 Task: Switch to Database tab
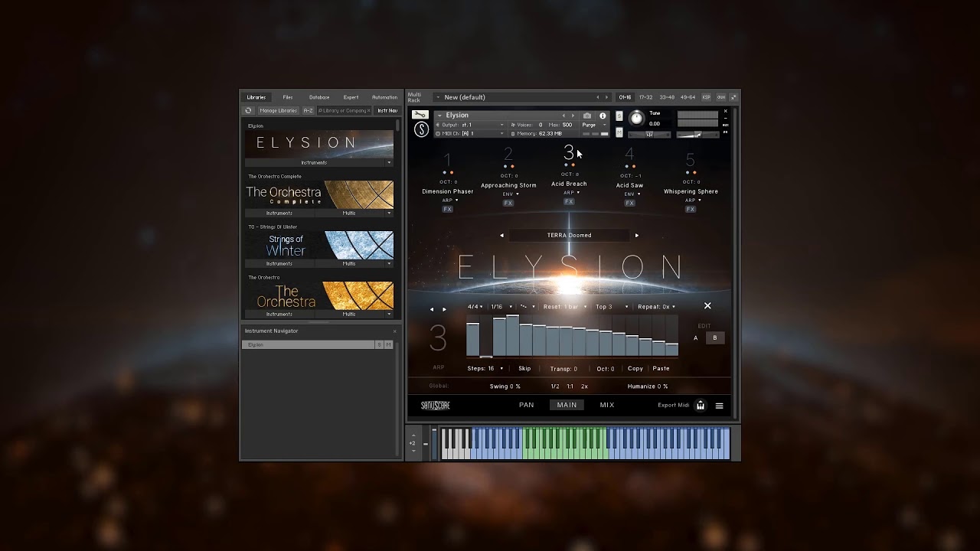tap(319, 97)
